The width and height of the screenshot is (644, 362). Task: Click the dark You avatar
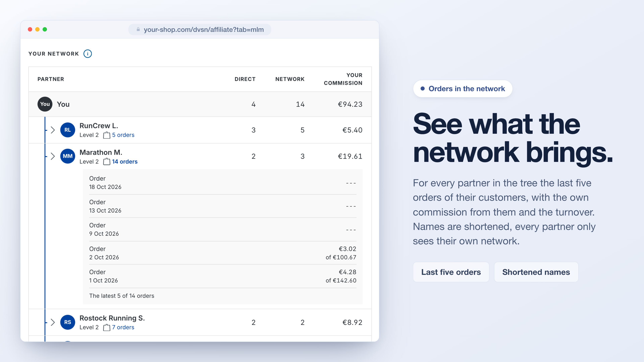45,104
